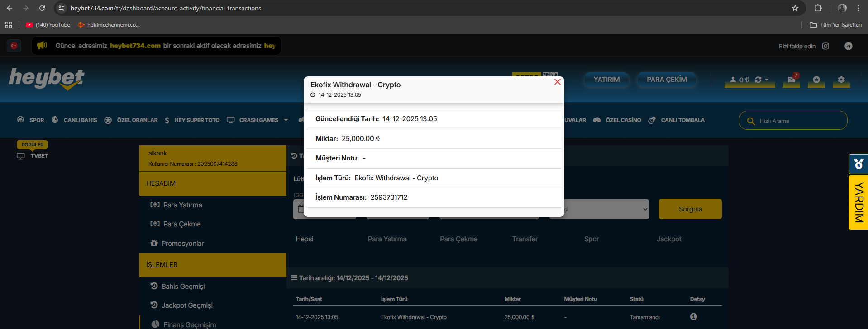This screenshot has height=329, width=868.
Task: Click the medal icon above YARDIM
Action: 858,164
